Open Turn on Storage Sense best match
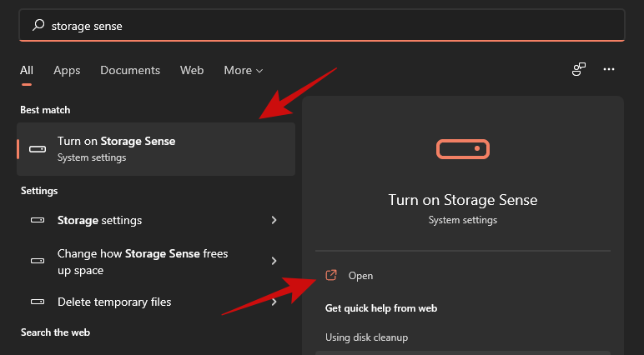 [156, 149]
